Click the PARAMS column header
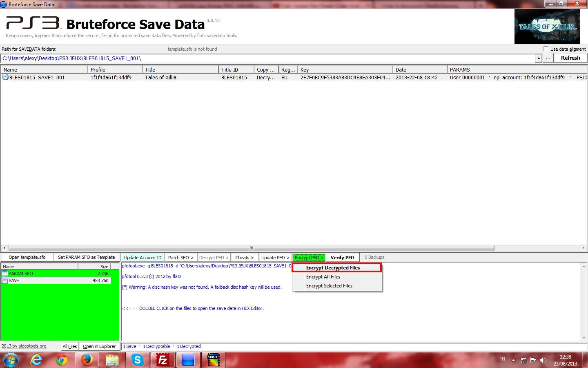The height and width of the screenshot is (368, 588). coord(517,70)
